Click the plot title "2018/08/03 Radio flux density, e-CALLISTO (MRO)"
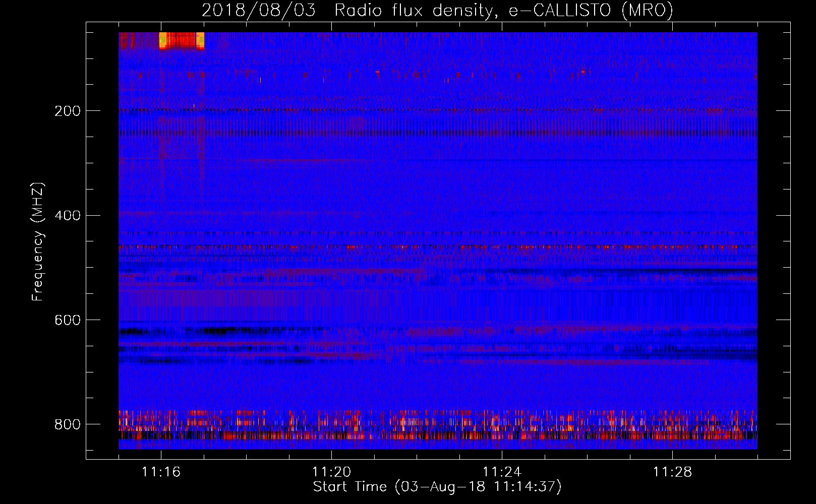The height and width of the screenshot is (504, 816). coord(437,11)
